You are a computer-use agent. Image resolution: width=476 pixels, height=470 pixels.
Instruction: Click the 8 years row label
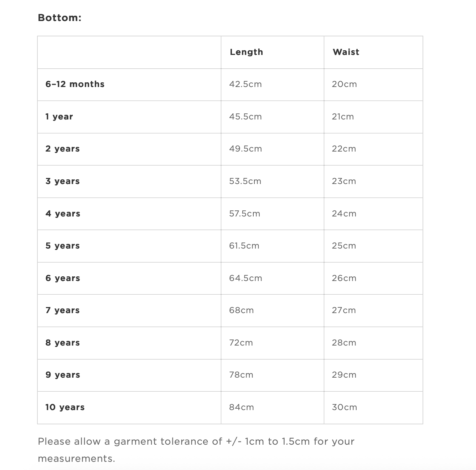click(x=62, y=343)
